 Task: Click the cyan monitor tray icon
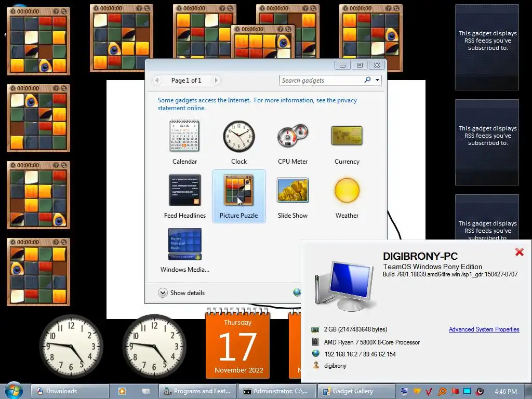coord(467,392)
